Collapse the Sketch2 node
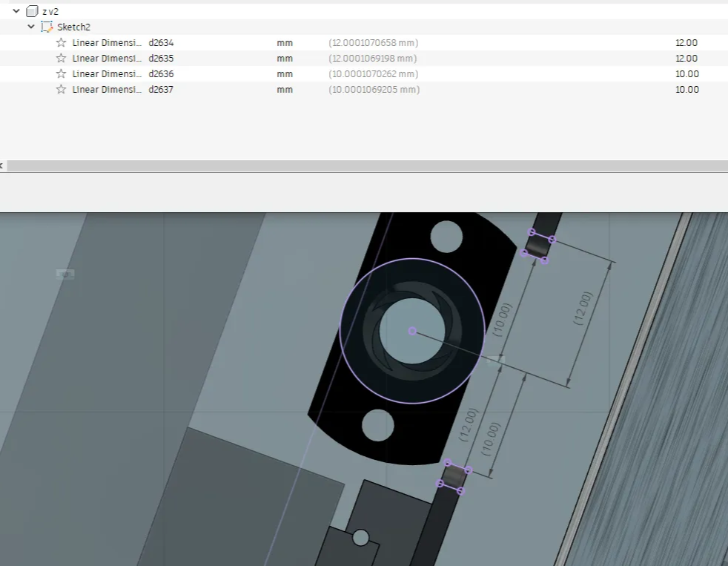 (x=31, y=27)
